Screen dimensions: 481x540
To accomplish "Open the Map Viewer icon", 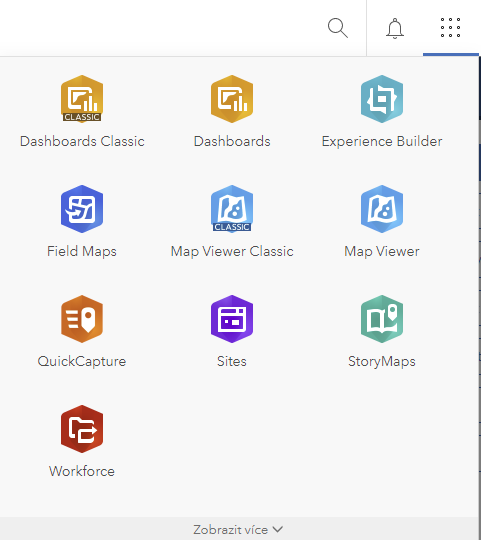I will coord(382,209).
